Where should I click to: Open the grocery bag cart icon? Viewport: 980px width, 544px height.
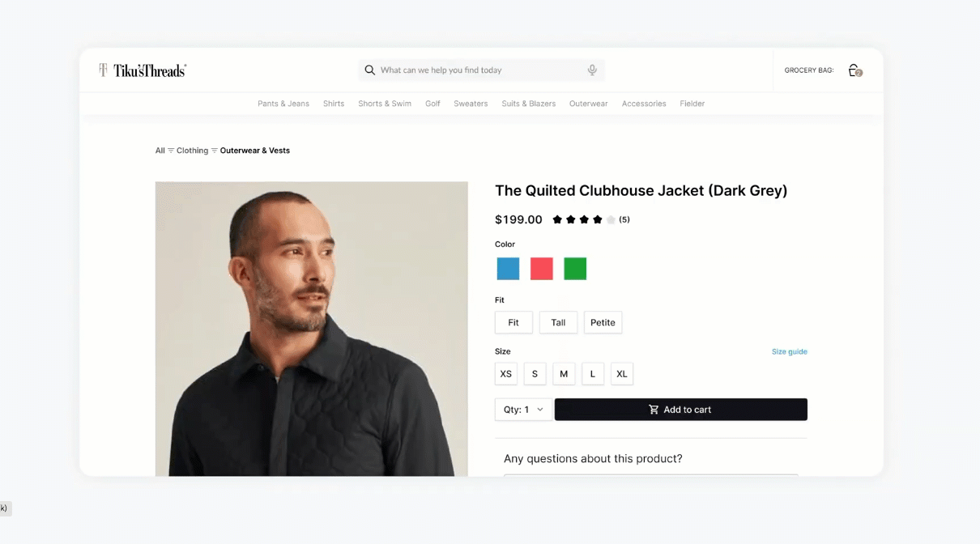tap(854, 70)
